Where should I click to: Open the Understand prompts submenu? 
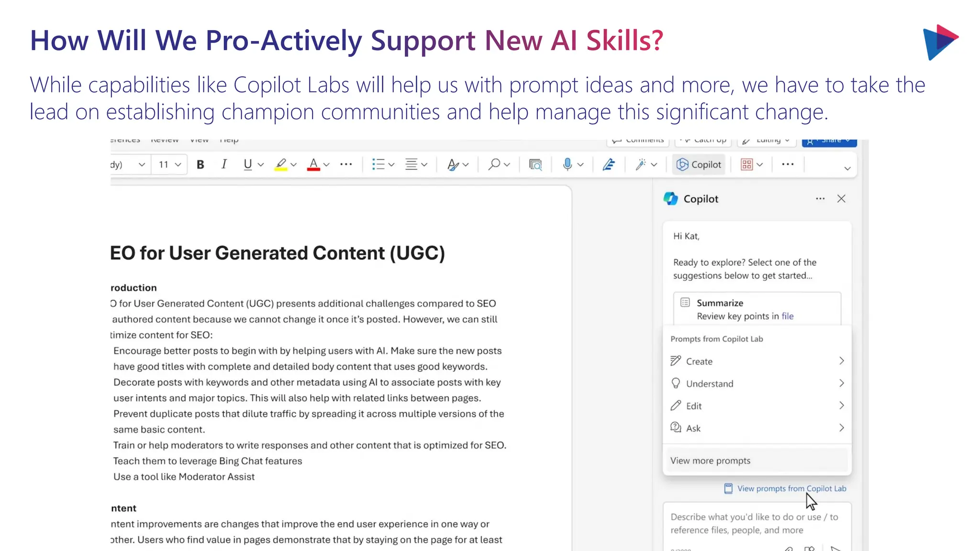(x=757, y=384)
